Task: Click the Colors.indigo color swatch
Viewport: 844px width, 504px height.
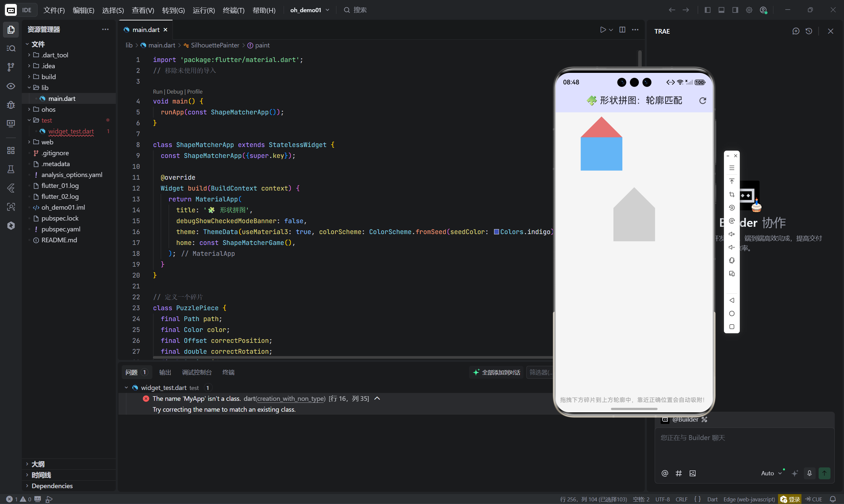Action: point(496,232)
